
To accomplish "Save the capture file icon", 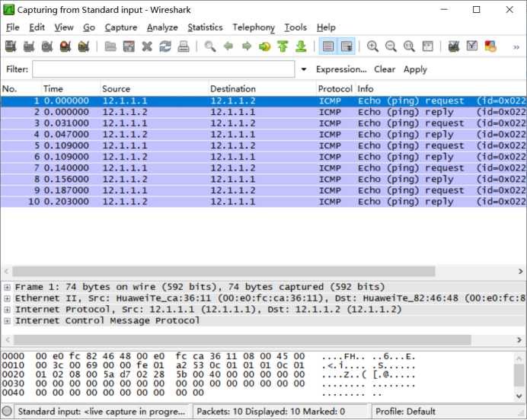I will coord(129,46).
